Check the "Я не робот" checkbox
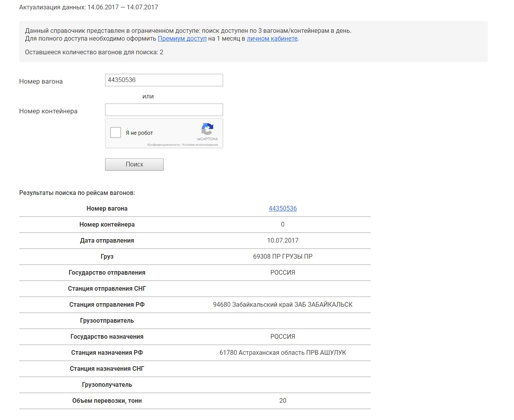Image resolution: width=514 pixels, height=420 pixels. pyautogui.click(x=116, y=133)
